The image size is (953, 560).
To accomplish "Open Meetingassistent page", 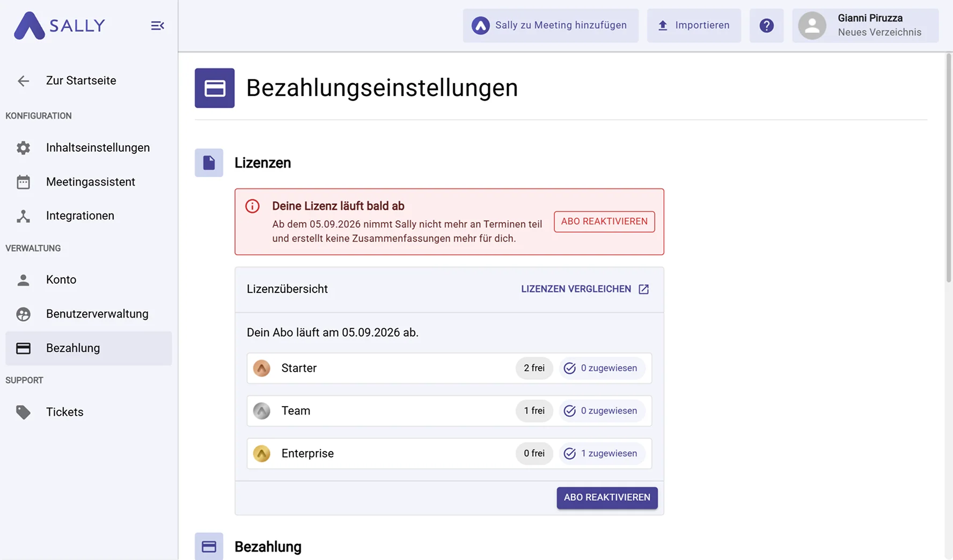I will pyautogui.click(x=89, y=182).
